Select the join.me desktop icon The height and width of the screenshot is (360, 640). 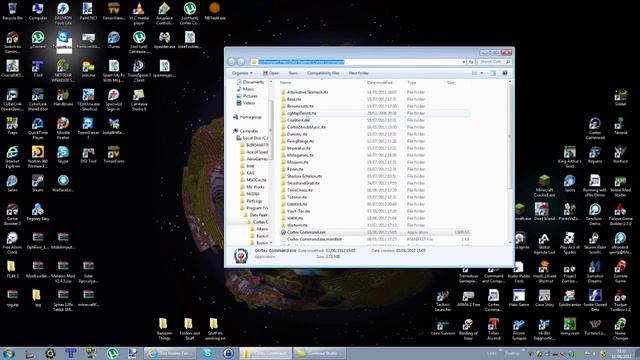click(x=88, y=69)
